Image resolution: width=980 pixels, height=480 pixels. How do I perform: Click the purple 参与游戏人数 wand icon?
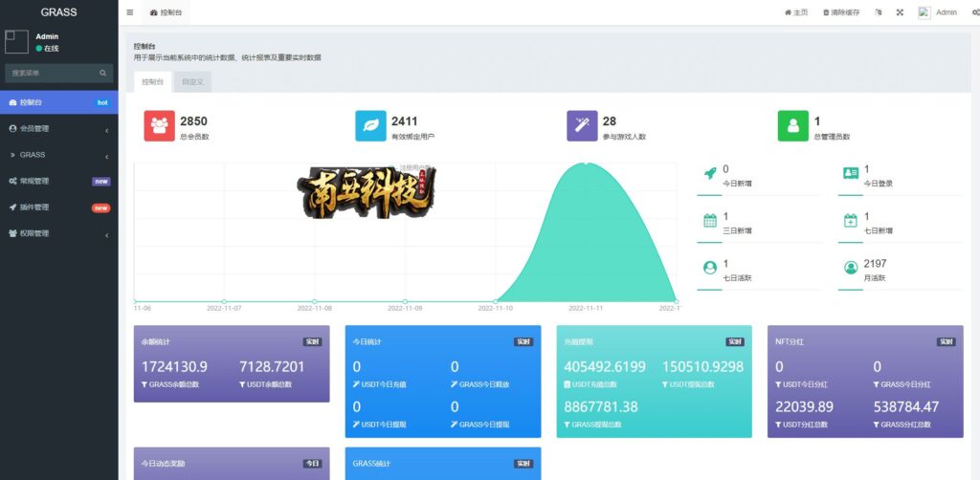coord(582,126)
